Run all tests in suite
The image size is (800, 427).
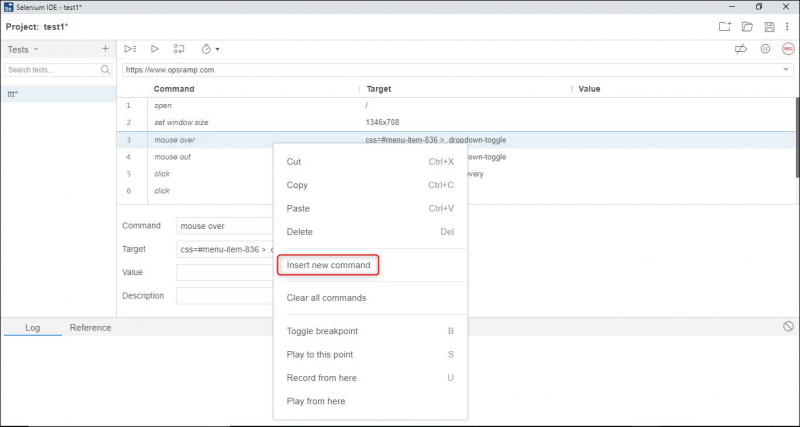pos(131,49)
